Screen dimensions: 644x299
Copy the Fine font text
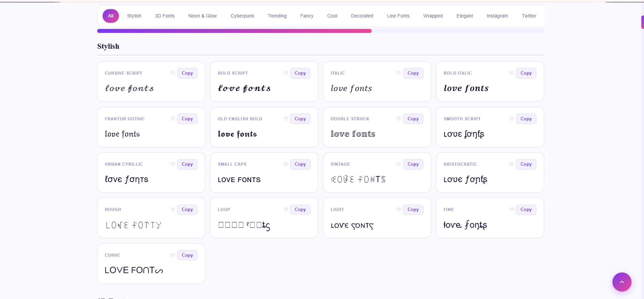coord(526,210)
